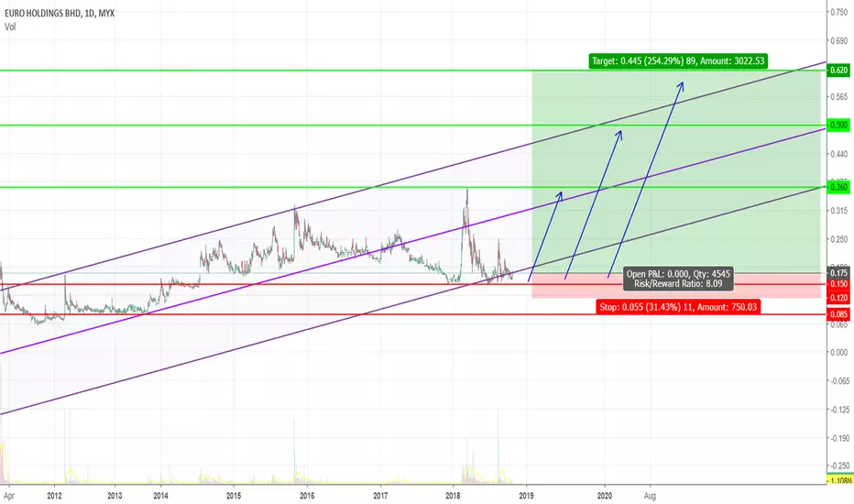Screen dimensions: 854x504
Task: Click the green 0.360 price tag
Action: click(838, 187)
